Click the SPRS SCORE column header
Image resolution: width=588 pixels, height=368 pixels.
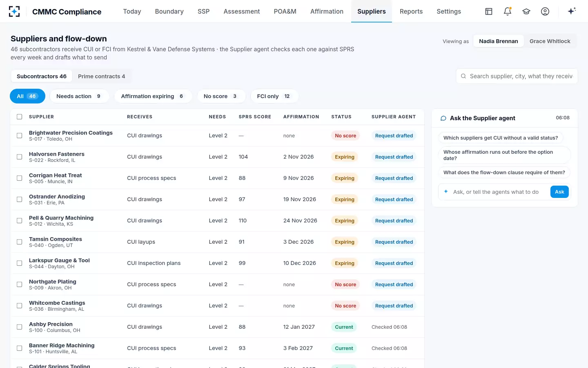tap(255, 117)
